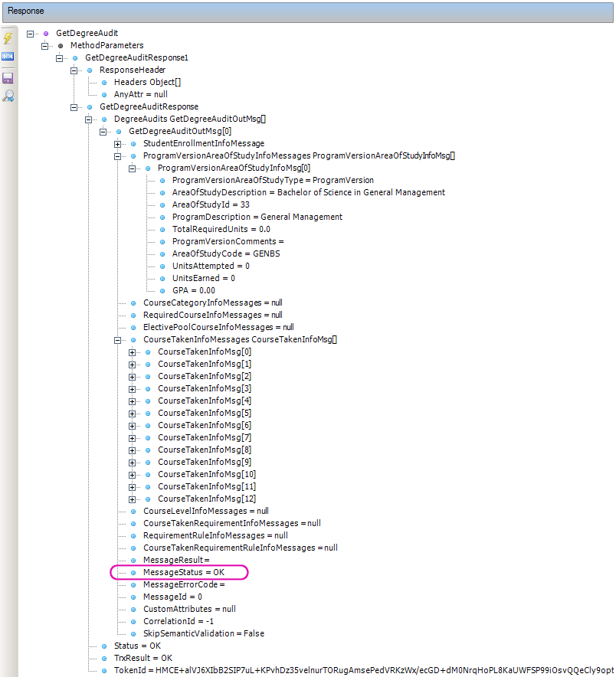Viewport: 616px width, 677px height.
Task: Click the lightning bolt invoke icon
Action: click(8, 38)
